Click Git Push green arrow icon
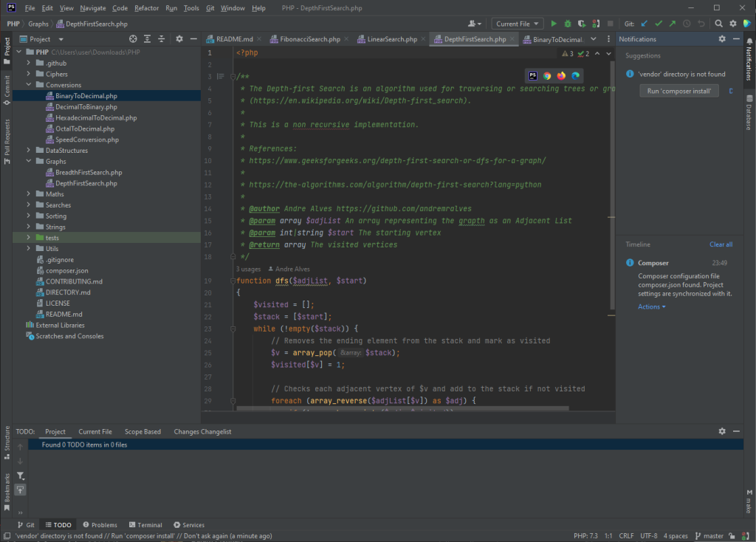The height and width of the screenshot is (542, 756). [672, 24]
